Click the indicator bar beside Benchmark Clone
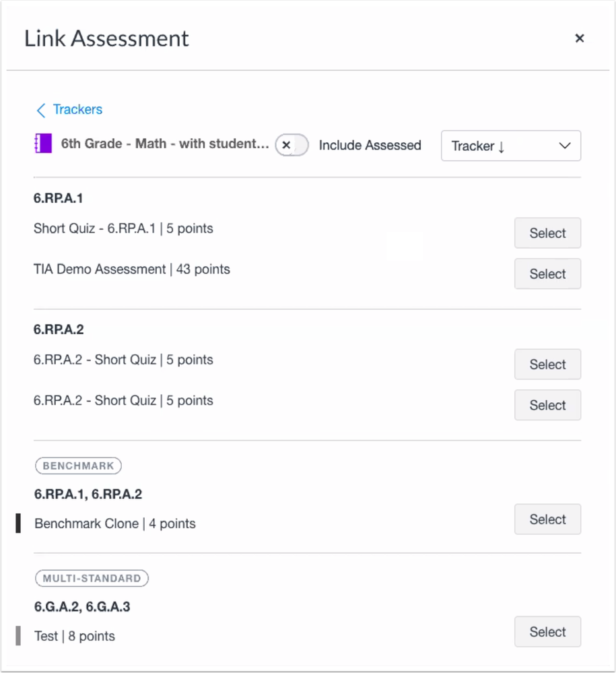Image resolution: width=616 pixels, height=673 pixels. click(18, 523)
